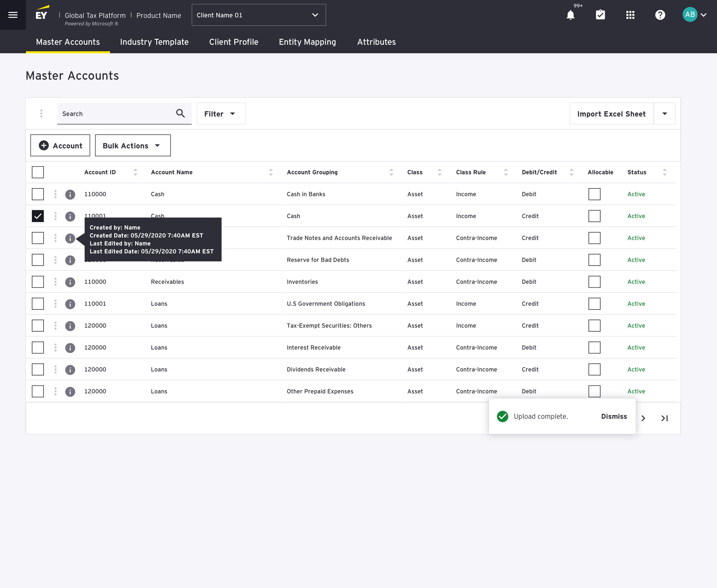Sort by Account ID column
The image size is (717, 588).
pyautogui.click(x=135, y=172)
